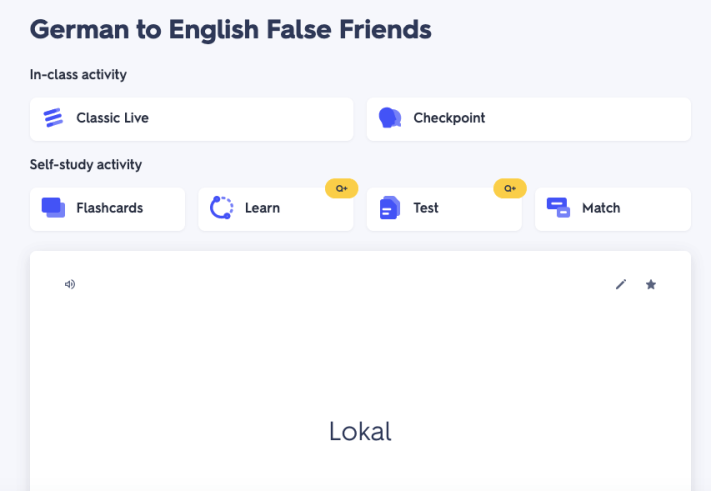The width and height of the screenshot is (711, 491).
Task: Open Flashcards study mode
Action: coord(108,208)
